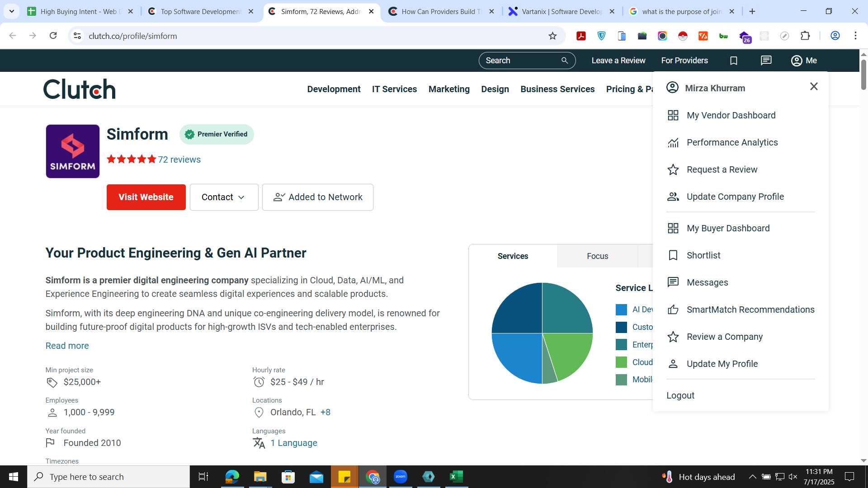868x488 pixels.
Task: Select Review a Company entry
Action: click(724, 337)
